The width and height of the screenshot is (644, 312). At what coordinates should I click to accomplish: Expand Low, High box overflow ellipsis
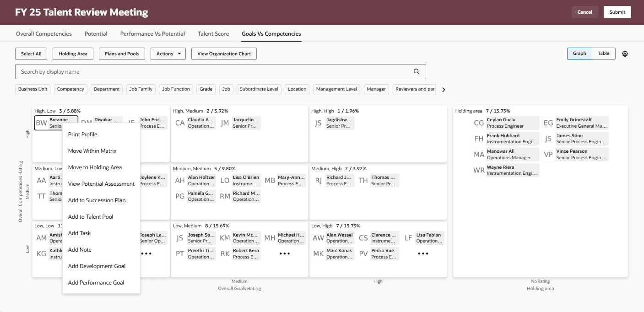click(x=423, y=253)
